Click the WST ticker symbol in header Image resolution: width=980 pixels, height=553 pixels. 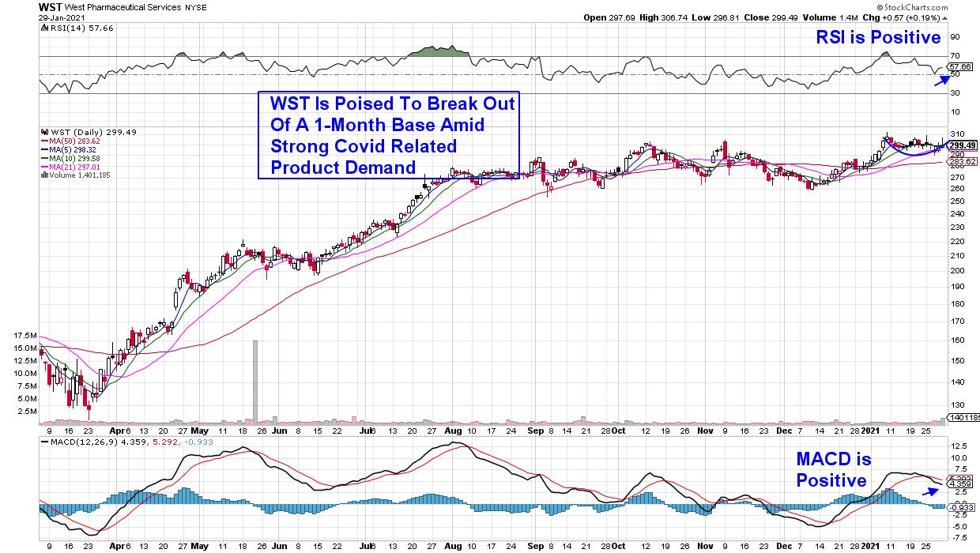click(x=51, y=6)
